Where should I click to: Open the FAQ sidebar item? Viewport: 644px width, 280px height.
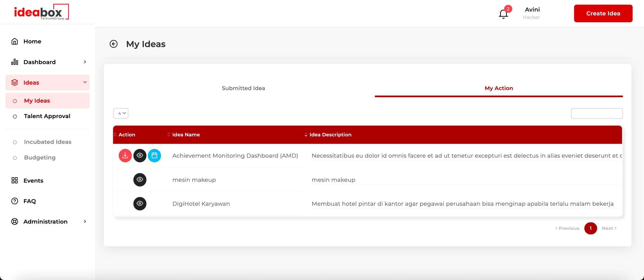(x=30, y=201)
